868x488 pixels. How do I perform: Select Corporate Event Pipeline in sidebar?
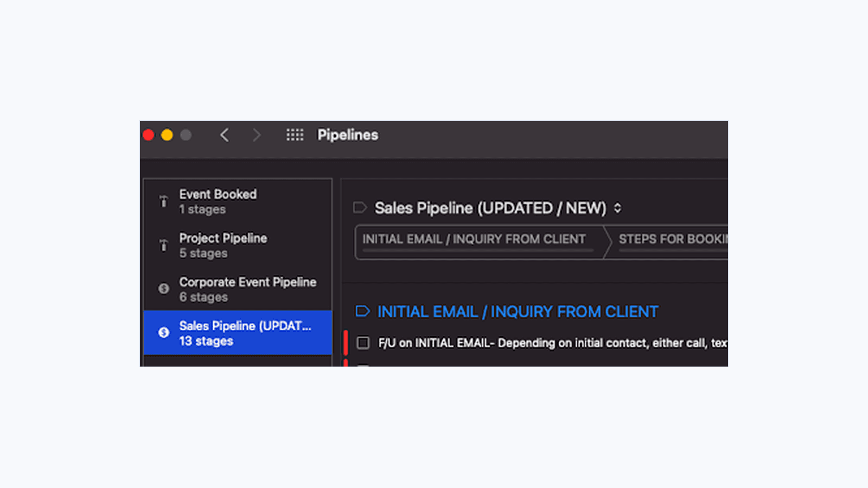click(238, 289)
